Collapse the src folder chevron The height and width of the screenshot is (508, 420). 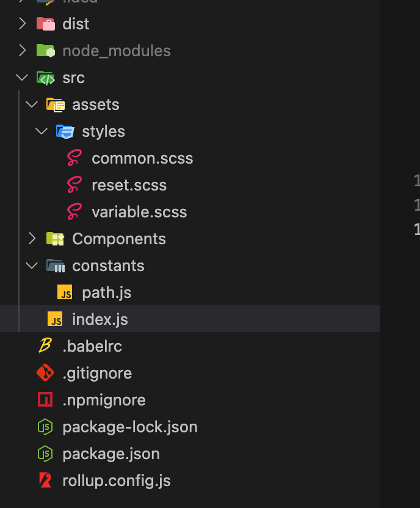click(23, 78)
